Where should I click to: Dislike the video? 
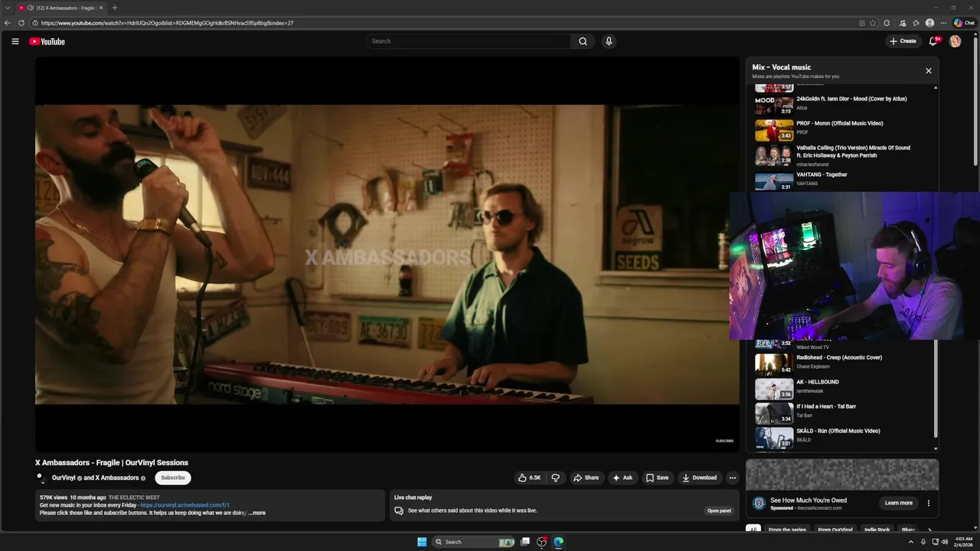pos(556,478)
